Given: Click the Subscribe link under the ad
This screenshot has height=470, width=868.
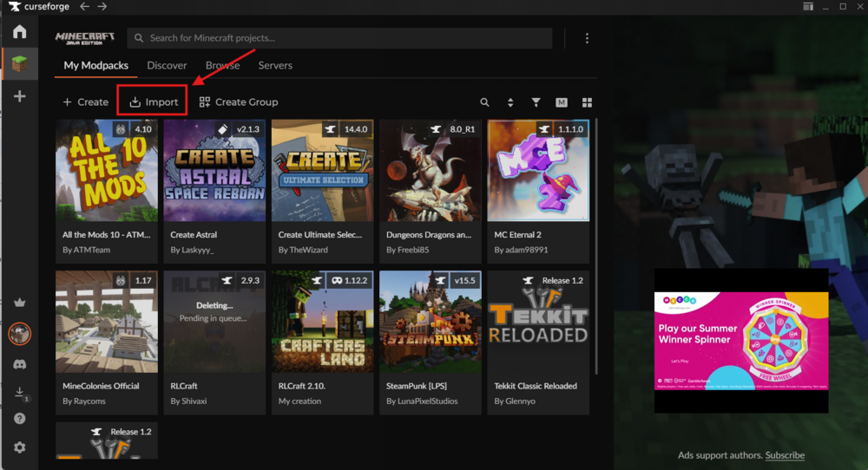Looking at the screenshot, I should [x=785, y=455].
